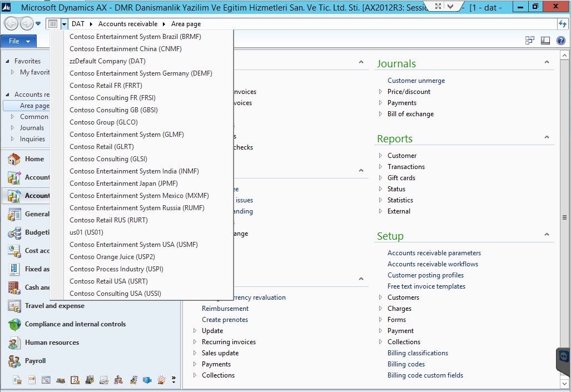Open the Human resources module icon

click(14, 343)
